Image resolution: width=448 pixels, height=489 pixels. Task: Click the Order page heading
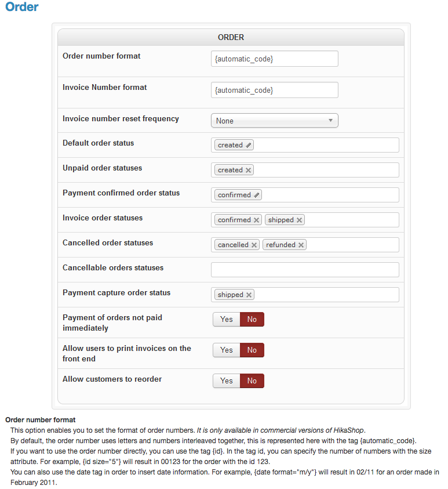tap(22, 8)
